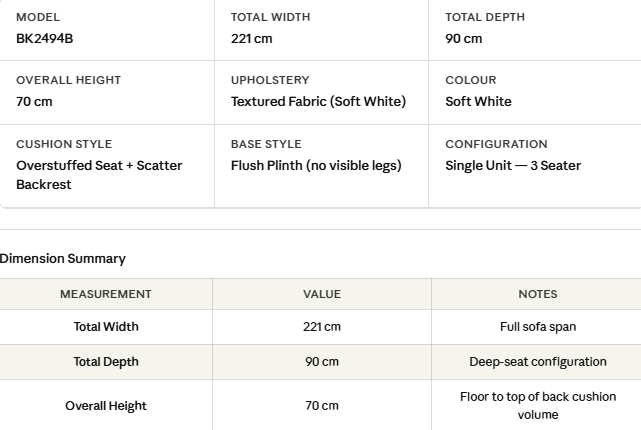The height and width of the screenshot is (430, 641).
Task: Click the MEASUREMENT column header
Action: tap(106, 294)
